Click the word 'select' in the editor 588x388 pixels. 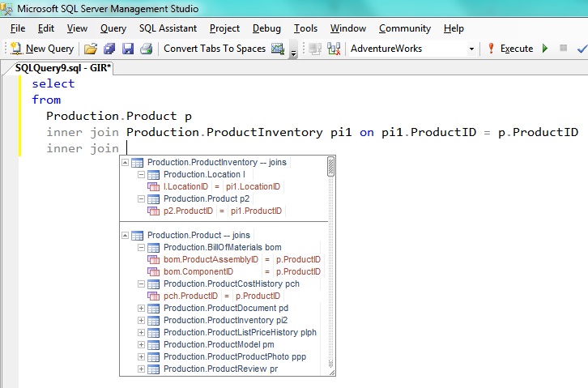[53, 83]
